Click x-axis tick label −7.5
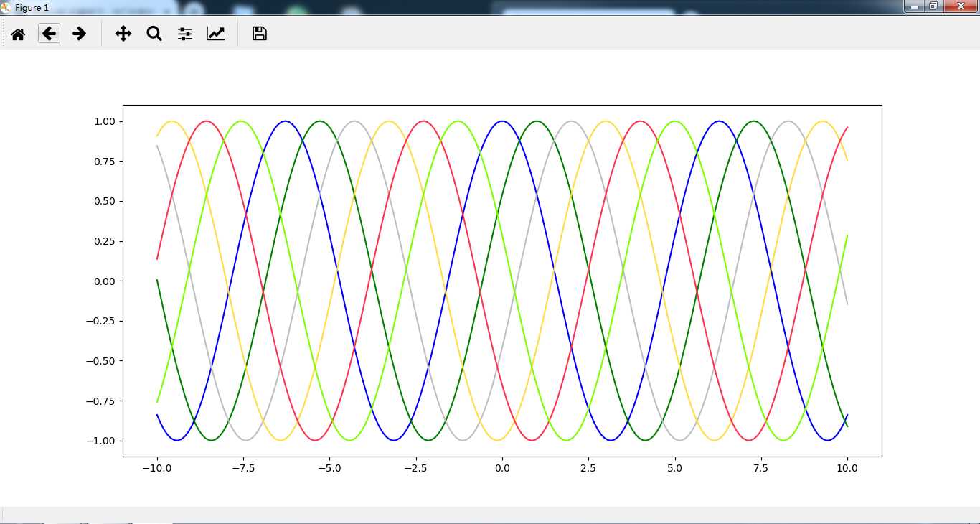The width and height of the screenshot is (980, 524). (x=243, y=468)
